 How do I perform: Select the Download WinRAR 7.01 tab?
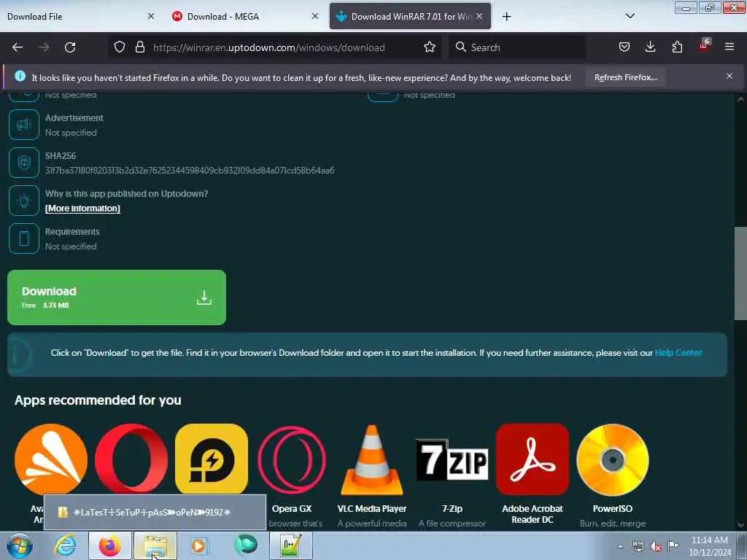pos(410,16)
